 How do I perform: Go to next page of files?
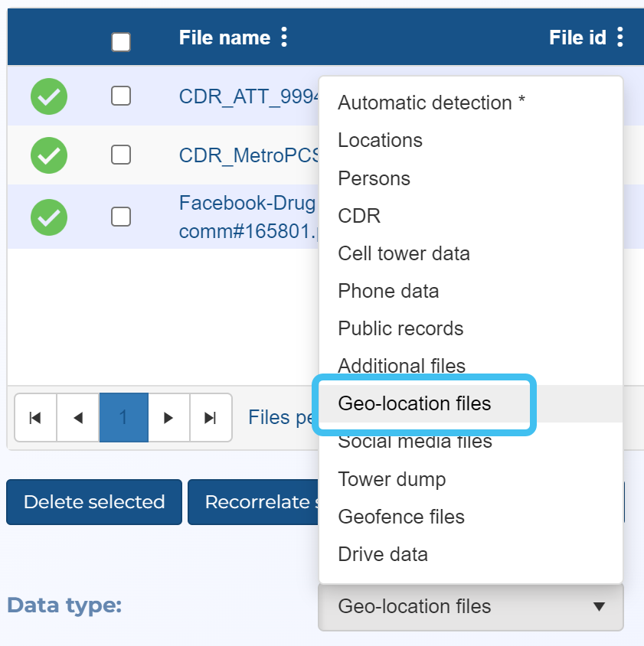point(168,418)
